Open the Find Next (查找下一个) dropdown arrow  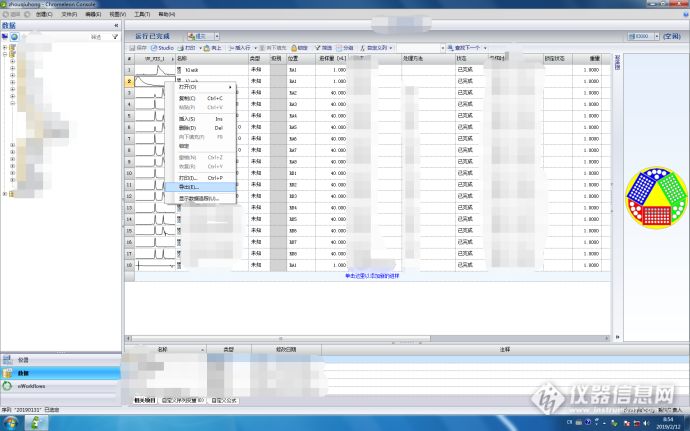(x=485, y=48)
